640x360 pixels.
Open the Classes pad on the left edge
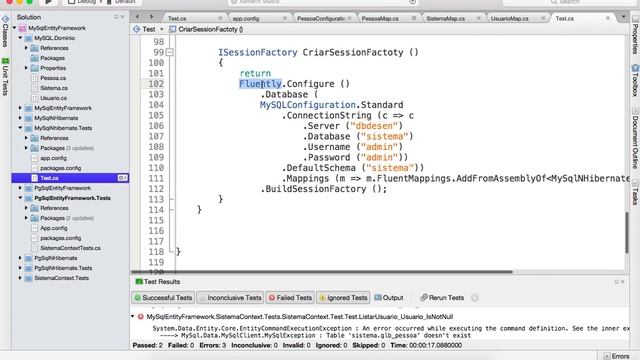(5, 31)
